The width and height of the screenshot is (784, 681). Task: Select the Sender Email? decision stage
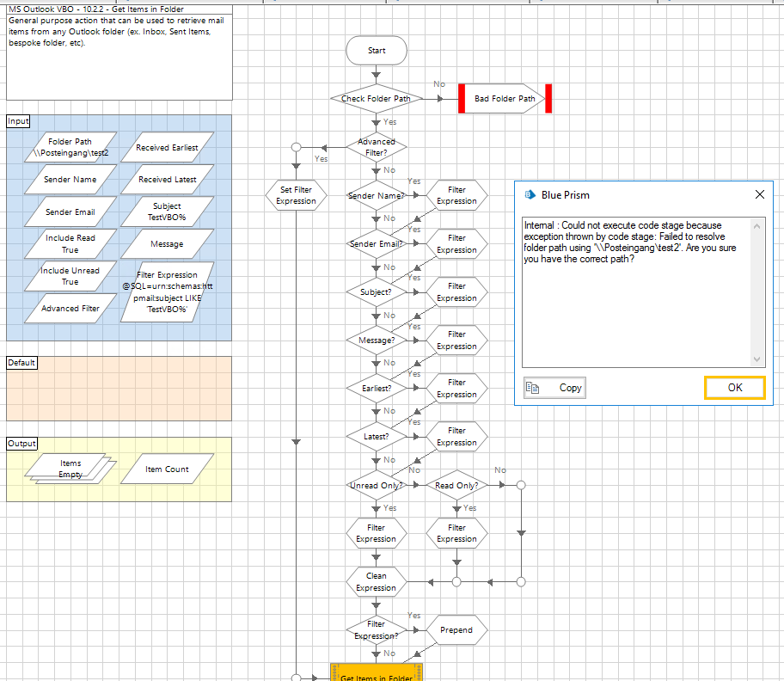pos(377,244)
